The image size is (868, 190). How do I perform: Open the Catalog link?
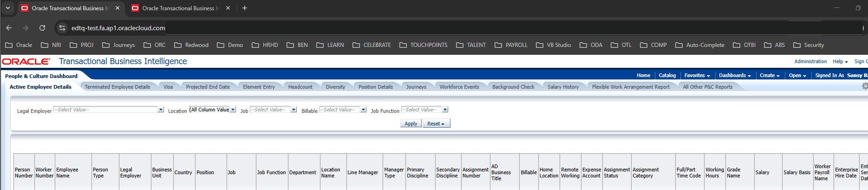[667, 75]
